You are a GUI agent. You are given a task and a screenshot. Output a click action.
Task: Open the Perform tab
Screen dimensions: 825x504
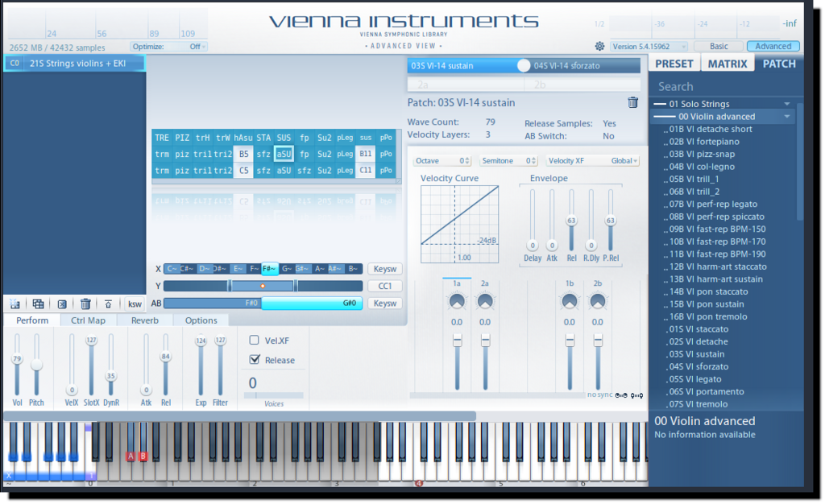click(x=32, y=320)
